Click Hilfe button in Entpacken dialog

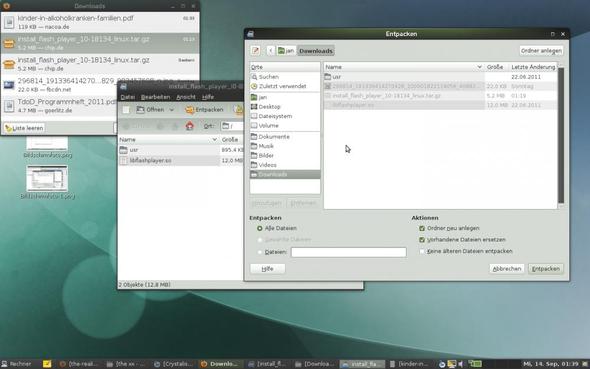(x=268, y=269)
